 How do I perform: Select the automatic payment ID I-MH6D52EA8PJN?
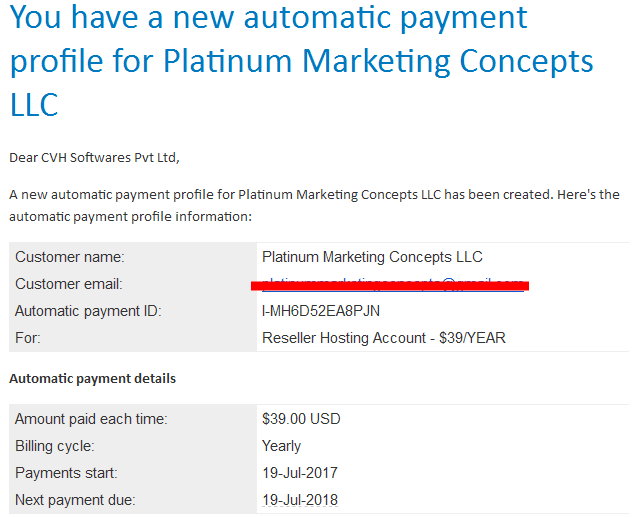pos(321,311)
